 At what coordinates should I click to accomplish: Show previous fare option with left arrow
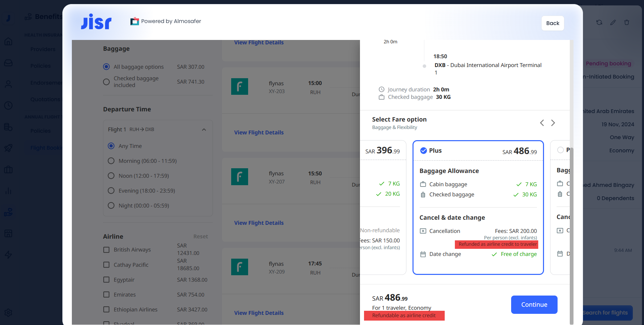(542, 123)
